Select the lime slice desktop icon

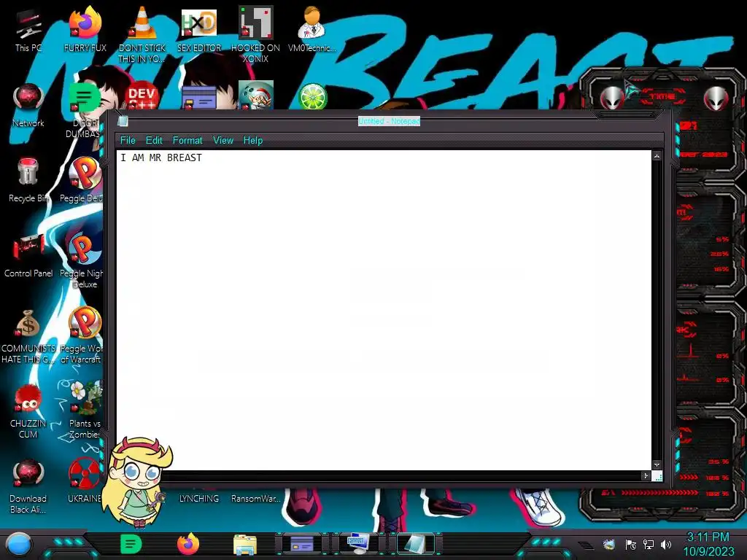coord(312,97)
